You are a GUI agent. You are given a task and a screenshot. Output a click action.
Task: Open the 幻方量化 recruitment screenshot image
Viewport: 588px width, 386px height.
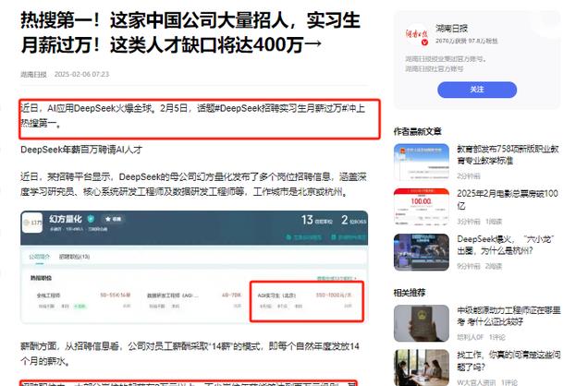[x=194, y=267]
